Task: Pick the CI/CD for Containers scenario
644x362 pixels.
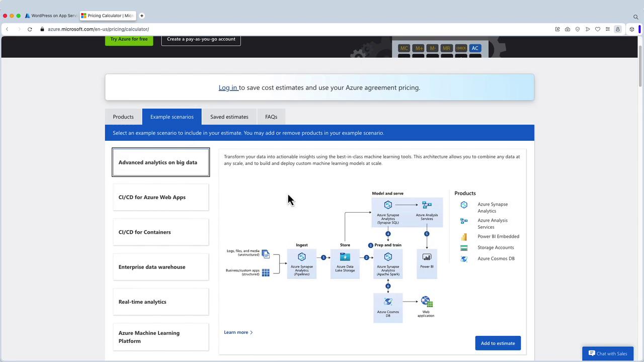Action: [161, 232]
